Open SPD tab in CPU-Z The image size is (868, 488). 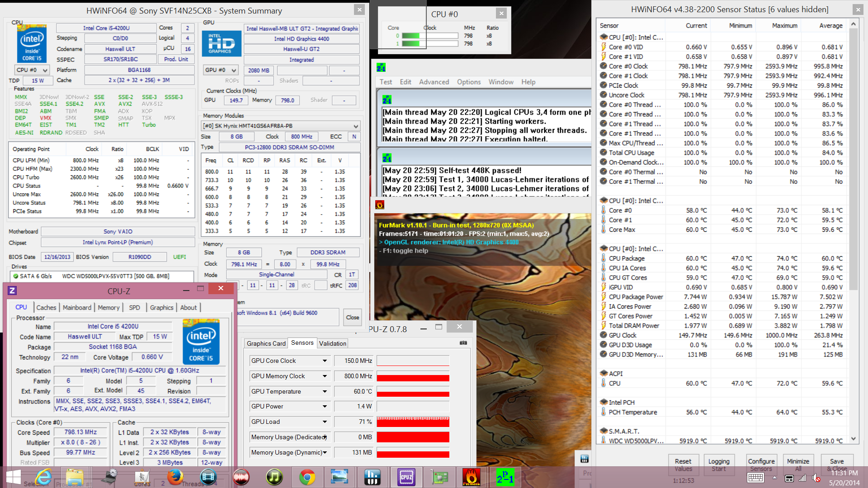(134, 307)
